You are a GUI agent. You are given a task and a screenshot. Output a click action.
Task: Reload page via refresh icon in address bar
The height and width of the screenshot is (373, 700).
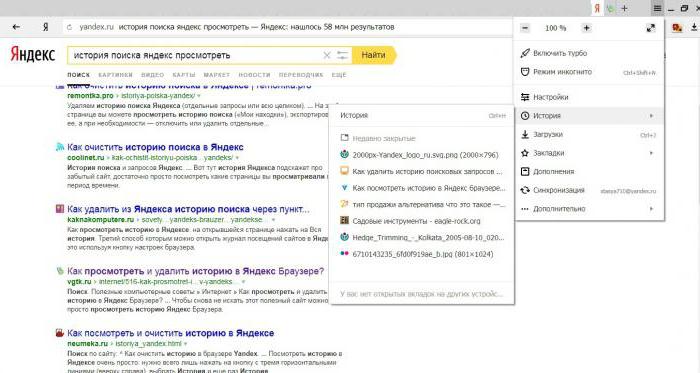[69, 27]
